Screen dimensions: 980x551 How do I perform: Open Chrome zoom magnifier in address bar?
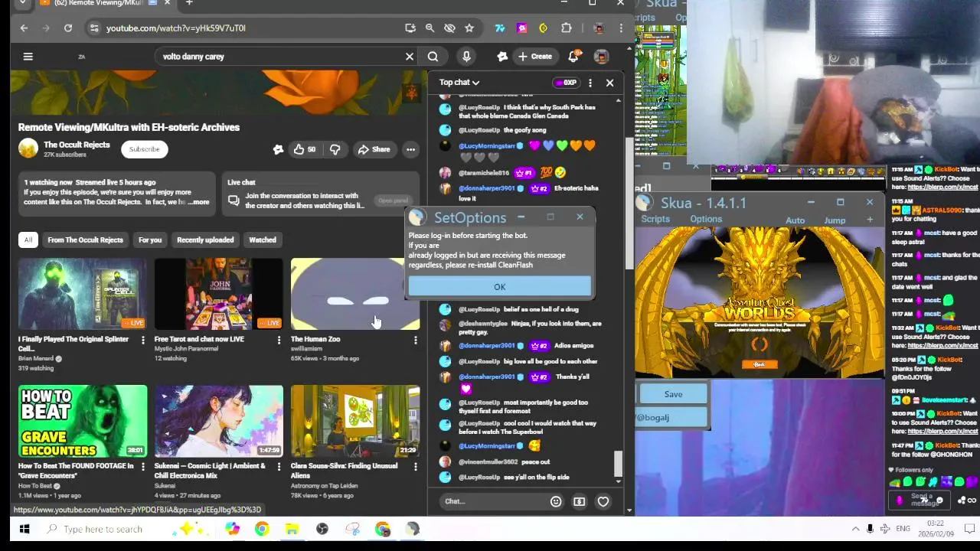(430, 28)
